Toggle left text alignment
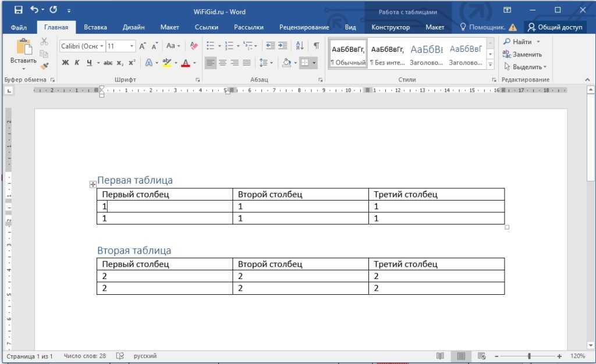 coord(210,63)
